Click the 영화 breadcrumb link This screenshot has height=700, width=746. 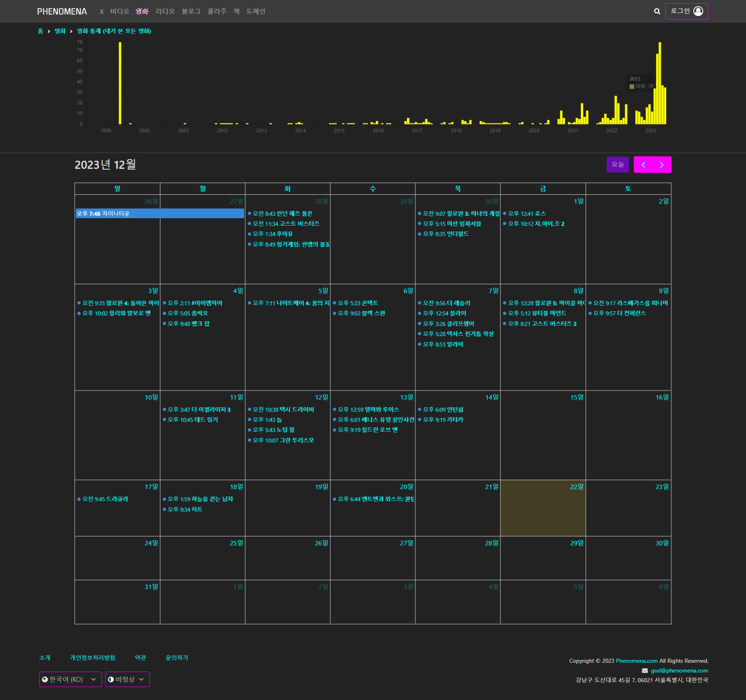click(x=60, y=31)
